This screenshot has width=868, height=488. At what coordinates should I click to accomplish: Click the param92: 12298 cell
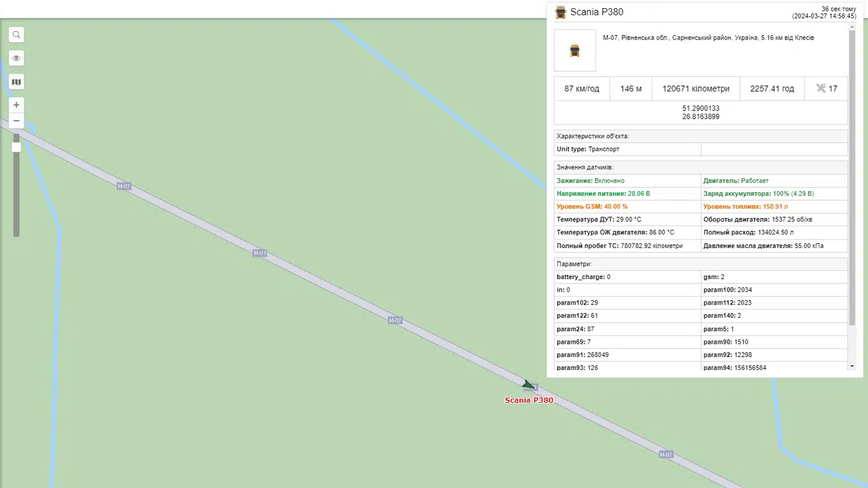[x=774, y=355]
